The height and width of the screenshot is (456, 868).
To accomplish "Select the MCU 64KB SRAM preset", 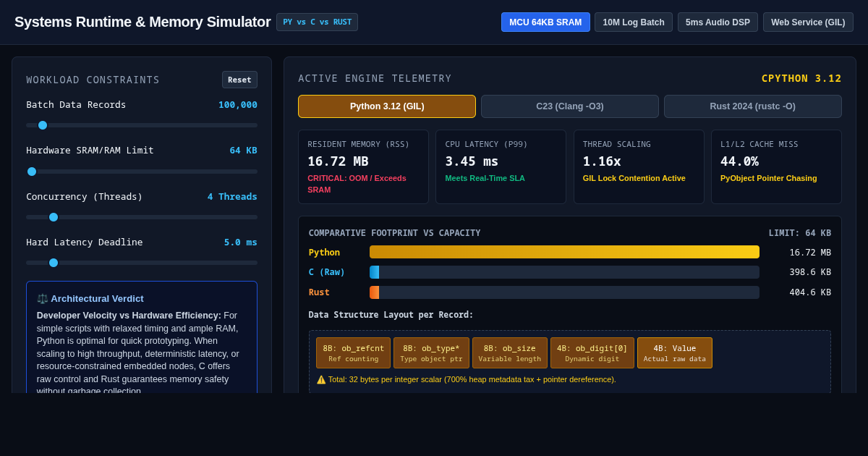I will [x=545, y=22].
